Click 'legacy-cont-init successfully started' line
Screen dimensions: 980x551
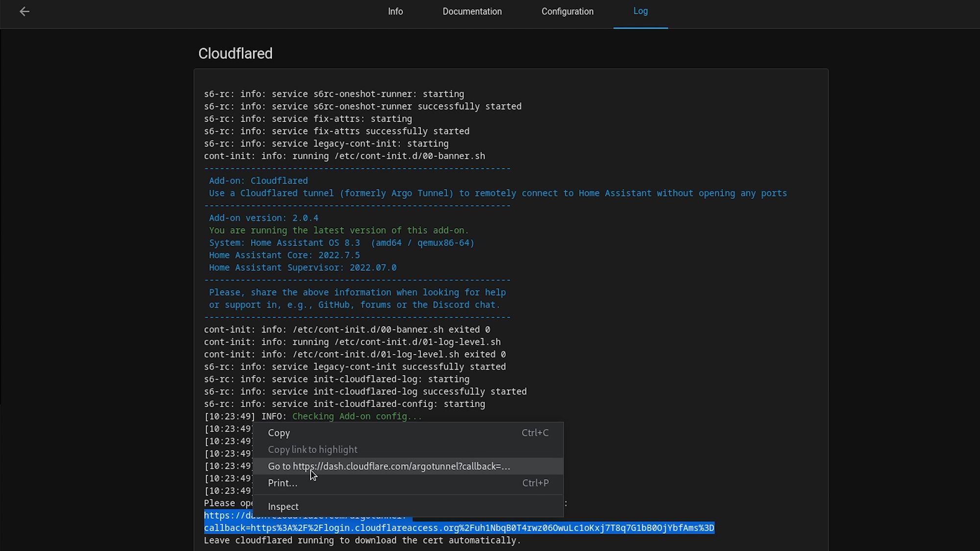(x=355, y=367)
